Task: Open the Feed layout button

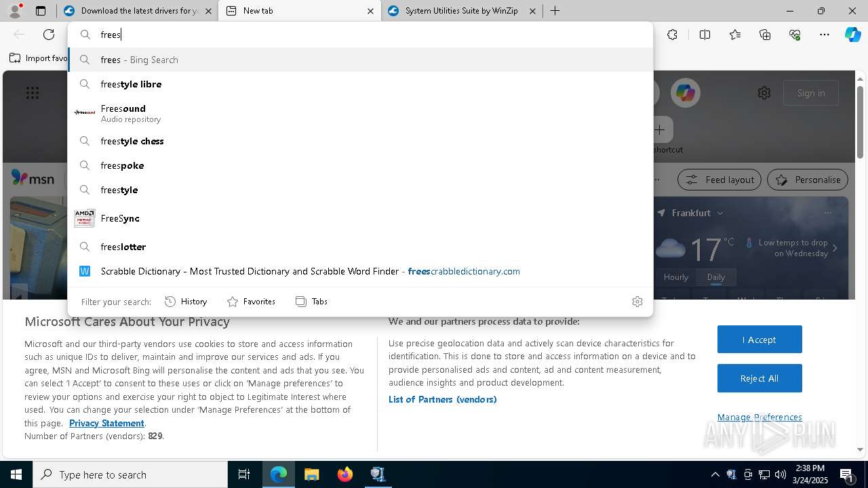Action: coord(719,180)
